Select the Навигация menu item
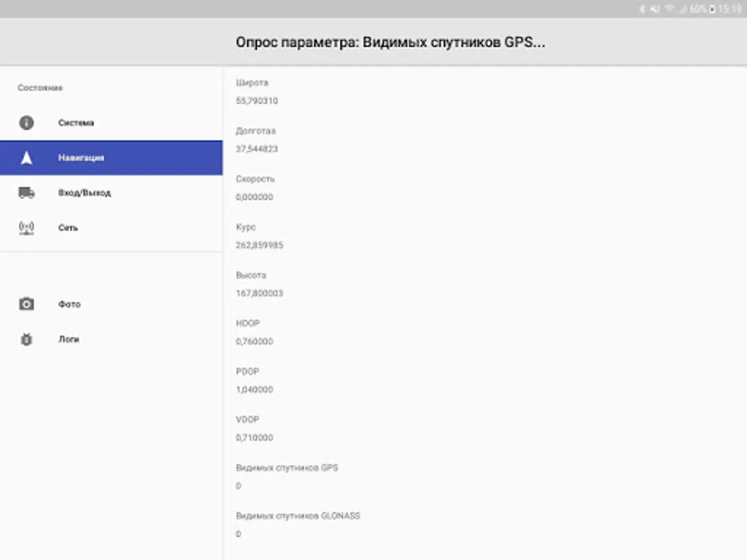 (111, 158)
